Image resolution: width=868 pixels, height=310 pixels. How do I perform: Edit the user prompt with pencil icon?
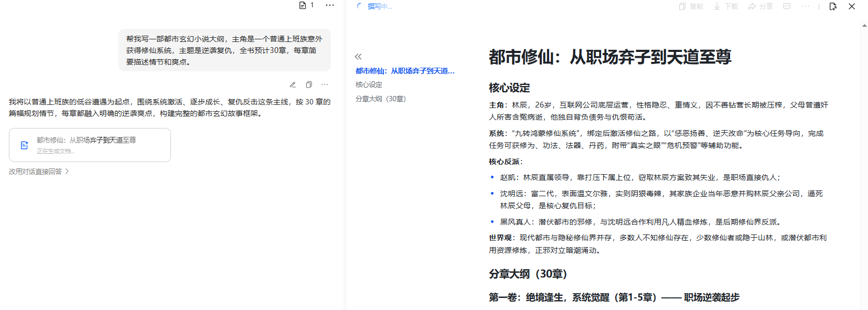click(x=293, y=84)
